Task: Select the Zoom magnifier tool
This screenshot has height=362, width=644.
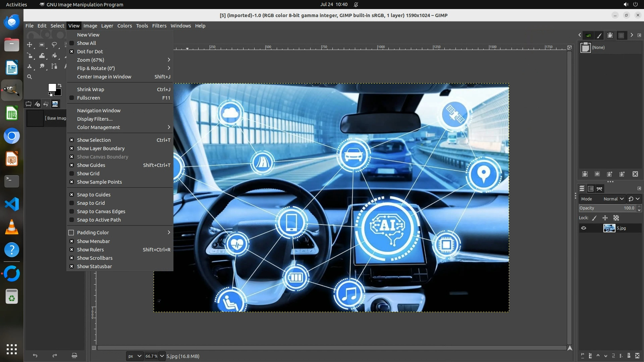Action: pyautogui.click(x=30, y=77)
